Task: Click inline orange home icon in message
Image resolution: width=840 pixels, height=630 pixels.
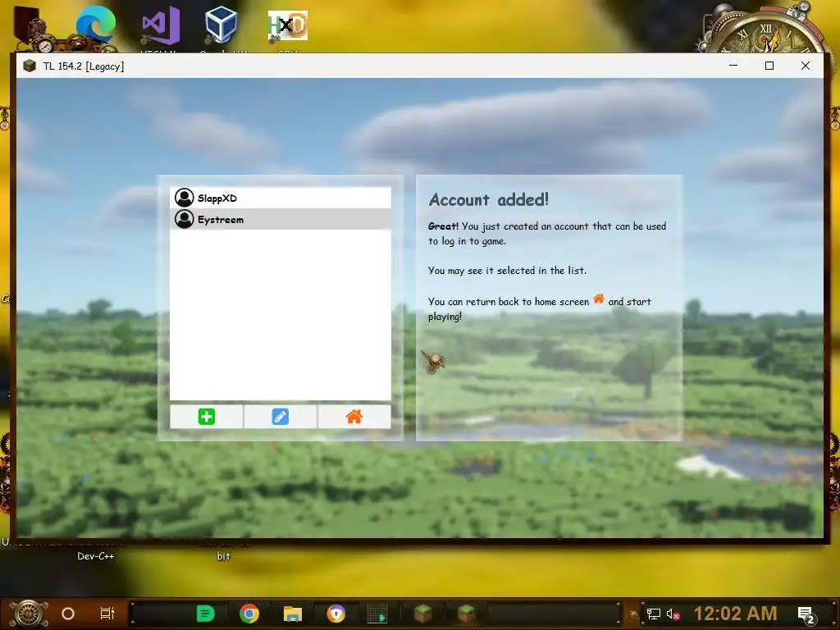Action: pyautogui.click(x=598, y=299)
